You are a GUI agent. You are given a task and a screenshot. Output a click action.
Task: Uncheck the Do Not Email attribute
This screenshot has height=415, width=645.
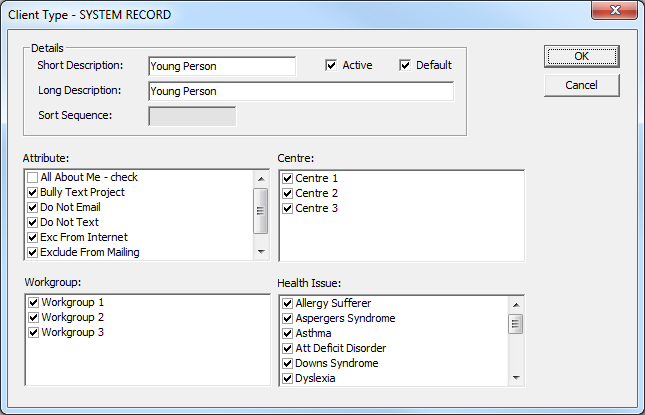(33, 208)
